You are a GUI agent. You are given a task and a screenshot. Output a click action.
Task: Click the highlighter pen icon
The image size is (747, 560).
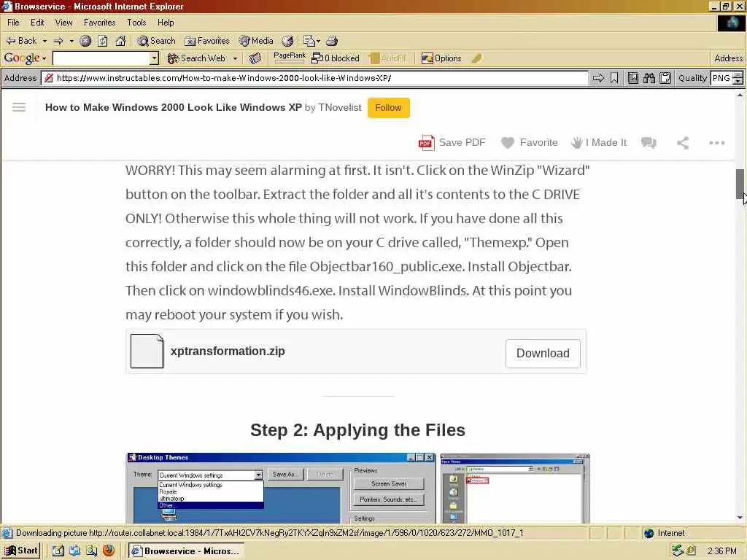coord(476,58)
